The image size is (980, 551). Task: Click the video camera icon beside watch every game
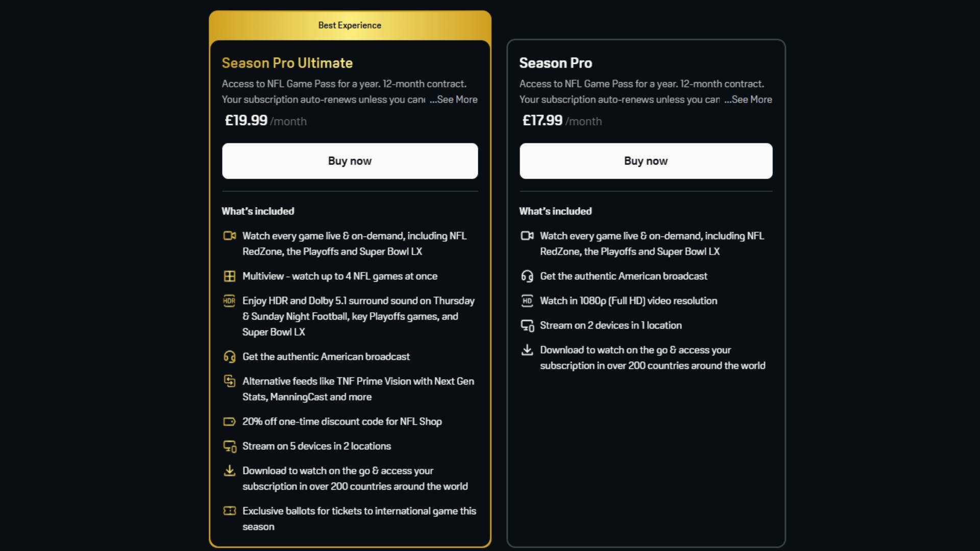(x=230, y=236)
